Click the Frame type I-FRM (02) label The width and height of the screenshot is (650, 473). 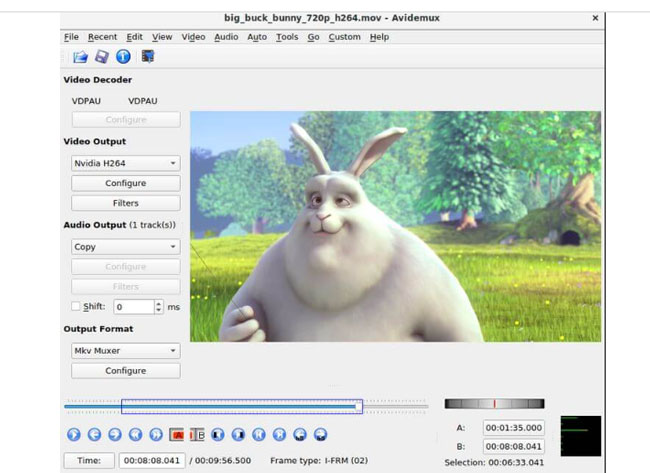click(x=319, y=461)
